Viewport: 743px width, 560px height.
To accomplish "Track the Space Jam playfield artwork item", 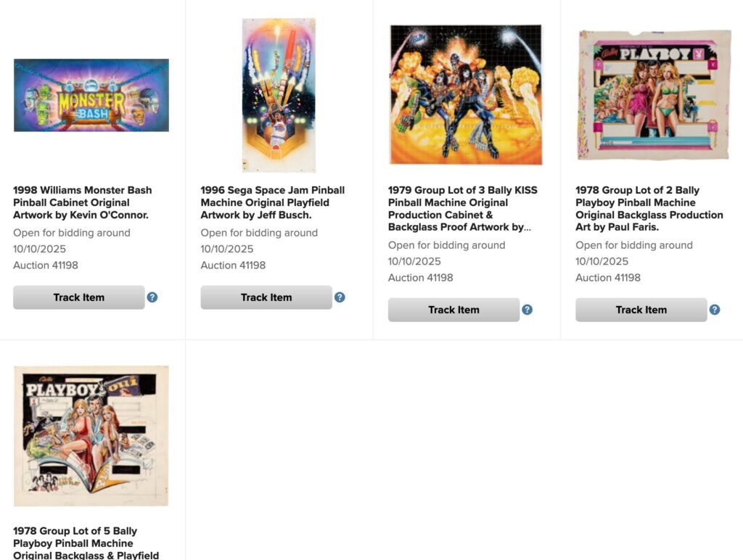I will click(x=266, y=297).
